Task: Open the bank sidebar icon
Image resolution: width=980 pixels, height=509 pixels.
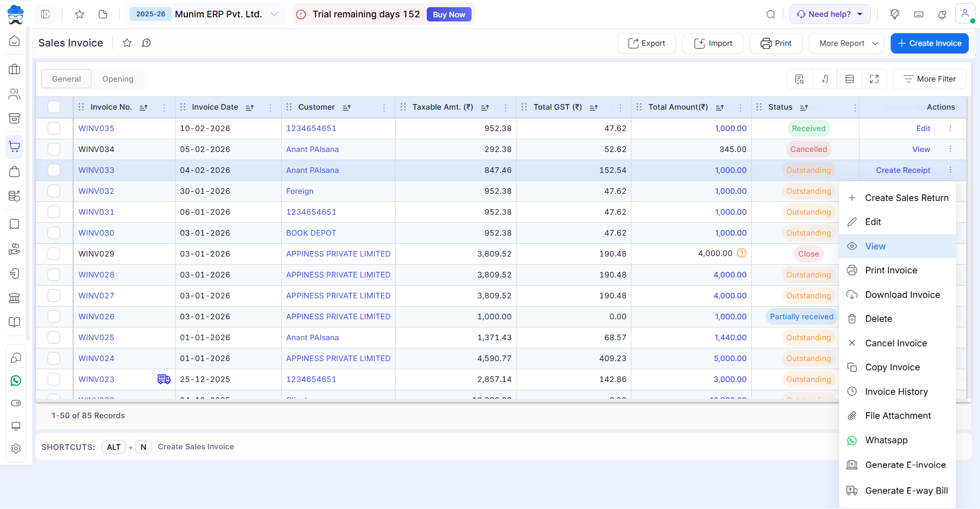Action: point(15,298)
